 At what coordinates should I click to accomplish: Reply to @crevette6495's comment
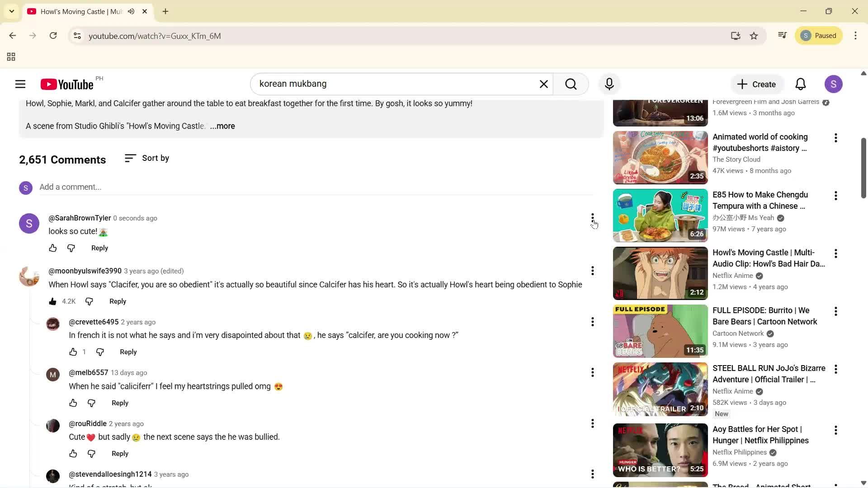pos(128,352)
